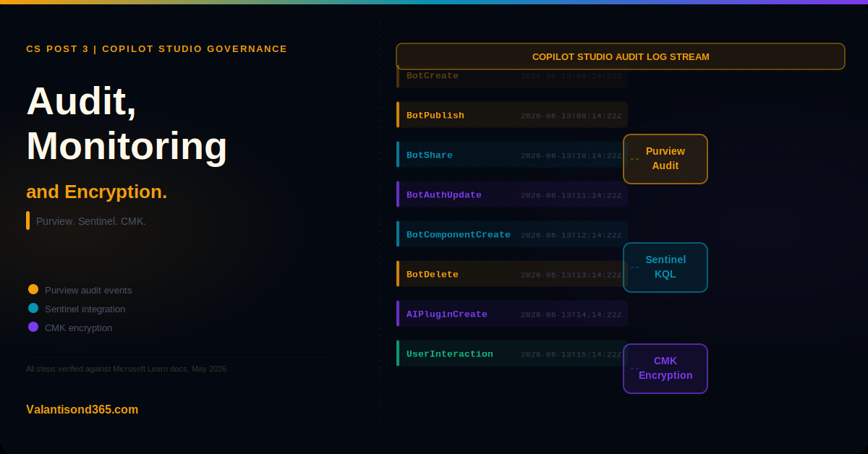Select the BotShare log entry

512,155
